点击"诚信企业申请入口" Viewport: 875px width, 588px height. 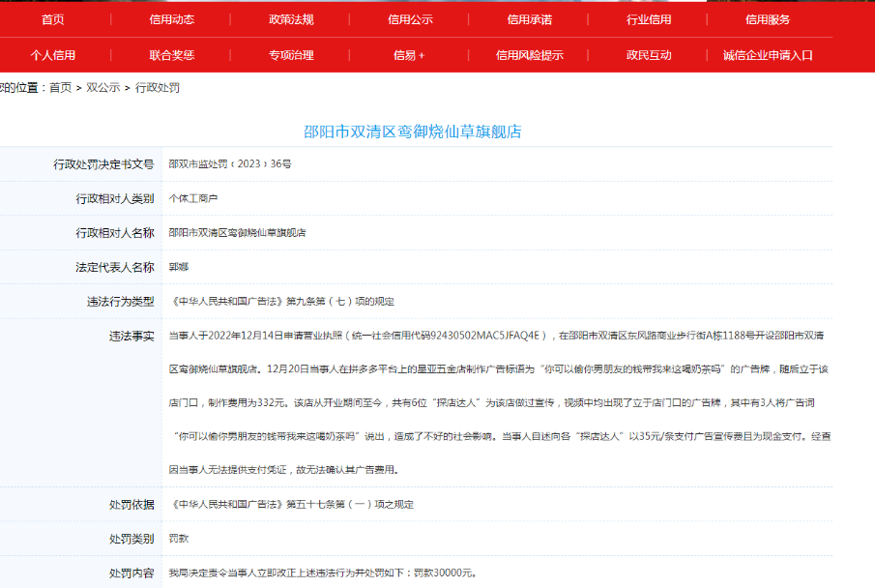pyautogui.click(x=769, y=55)
